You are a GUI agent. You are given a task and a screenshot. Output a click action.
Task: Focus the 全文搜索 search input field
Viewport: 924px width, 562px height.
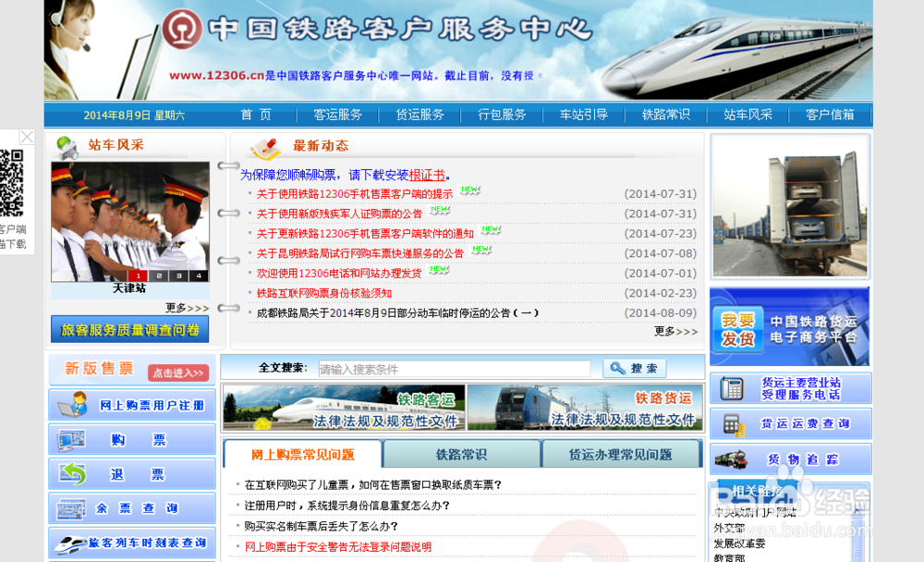(x=455, y=369)
